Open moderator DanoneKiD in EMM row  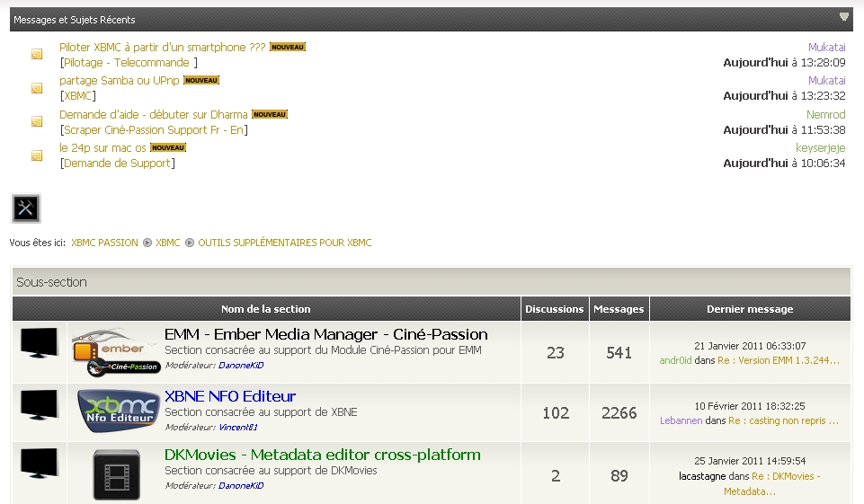click(241, 365)
